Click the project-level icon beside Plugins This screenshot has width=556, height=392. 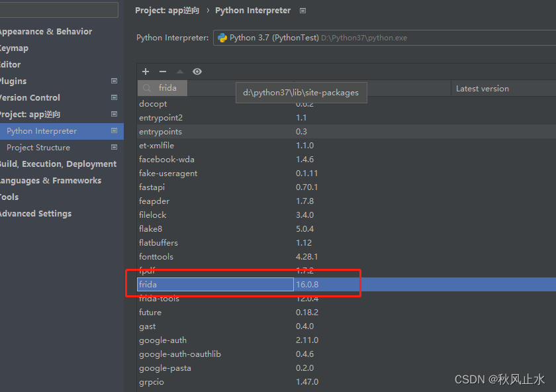click(x=114, y=81)
